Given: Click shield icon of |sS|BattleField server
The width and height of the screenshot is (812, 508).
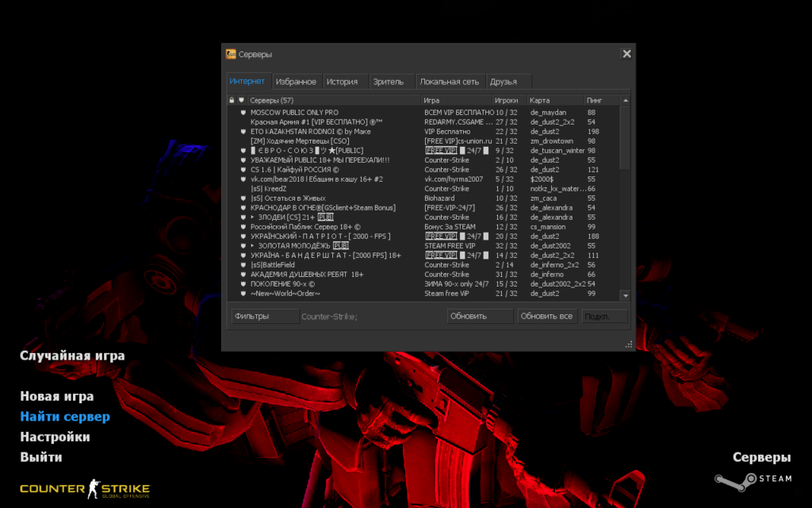Looking at the screenshot, I should tap(243, 265).
